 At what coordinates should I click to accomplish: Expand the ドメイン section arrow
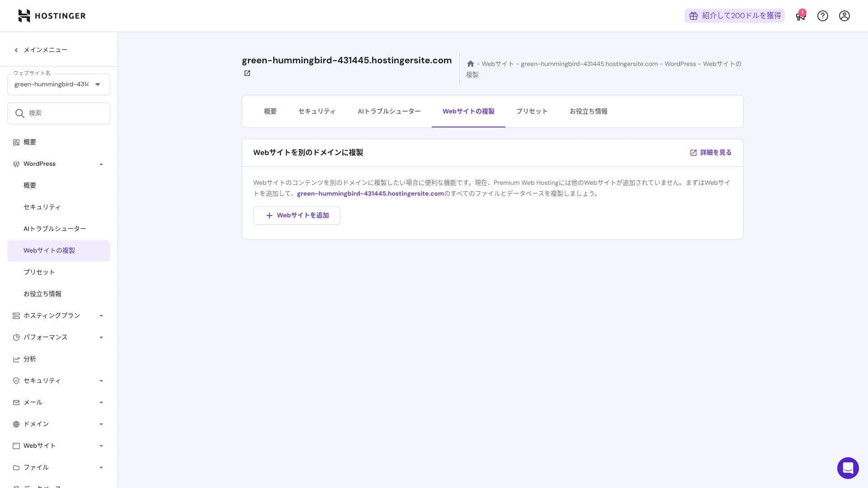tap(101, 424)
